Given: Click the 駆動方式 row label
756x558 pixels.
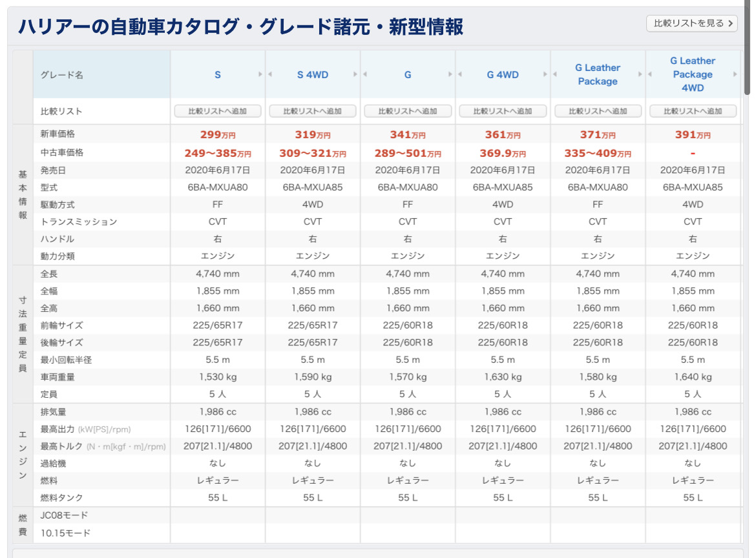Looking at the screenshot, I should 58,205.
